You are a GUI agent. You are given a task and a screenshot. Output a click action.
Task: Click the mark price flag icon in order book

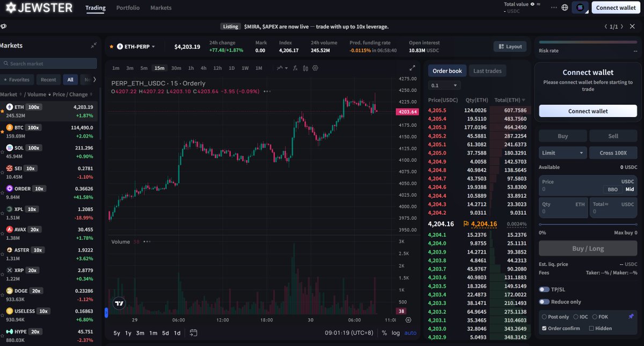[x=466, y=224]
